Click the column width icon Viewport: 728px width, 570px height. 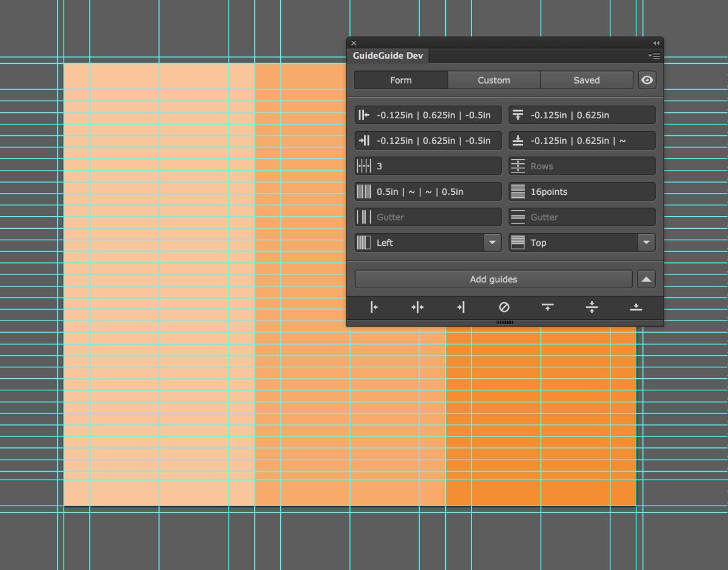coord(363,191)
